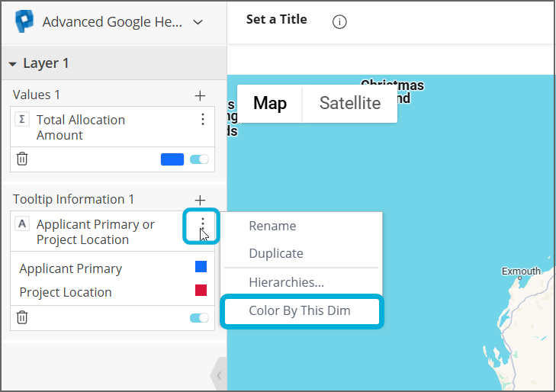Add a new Values item with plus icon
Viewport: 556px width, 392px height.
pos(200,95)
